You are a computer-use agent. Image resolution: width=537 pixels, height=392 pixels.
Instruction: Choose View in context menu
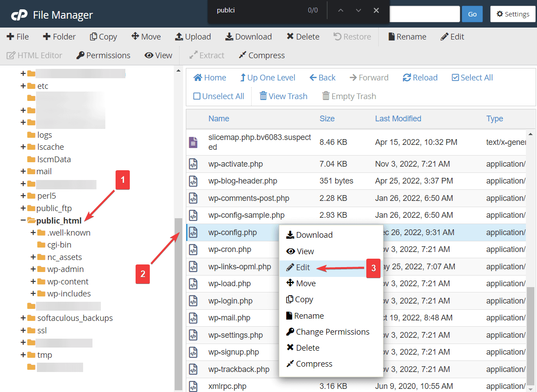click(331, 252)
